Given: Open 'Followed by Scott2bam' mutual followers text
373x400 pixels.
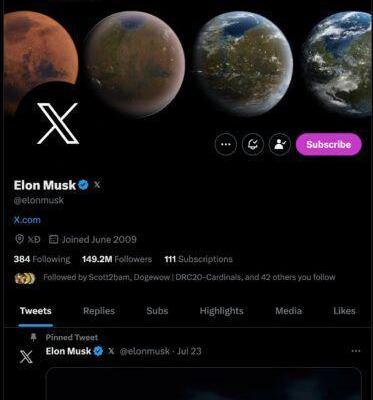Looking at the screenshot, I should coord(189,277).
